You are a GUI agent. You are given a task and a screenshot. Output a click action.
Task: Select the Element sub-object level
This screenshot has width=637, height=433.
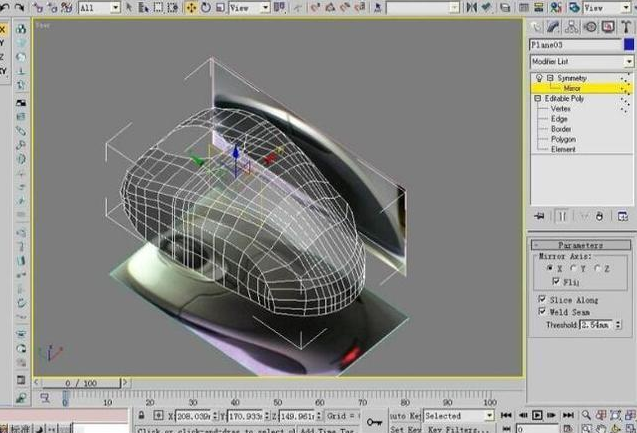563,149
